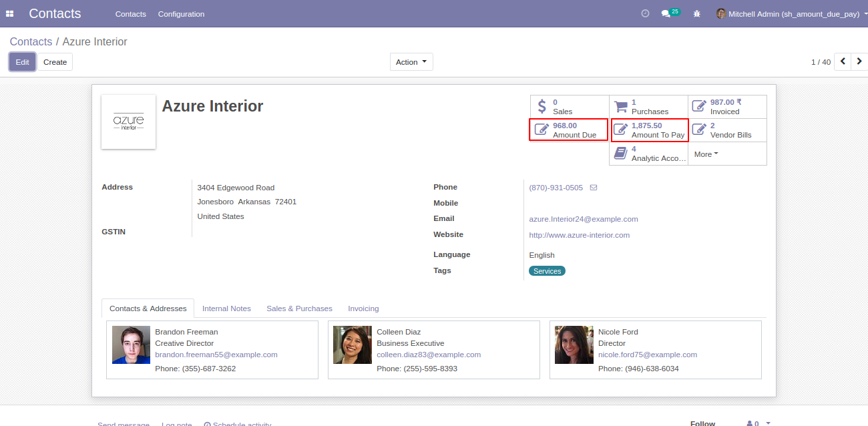Click the Contacts app title

click(x=55, y=13)
